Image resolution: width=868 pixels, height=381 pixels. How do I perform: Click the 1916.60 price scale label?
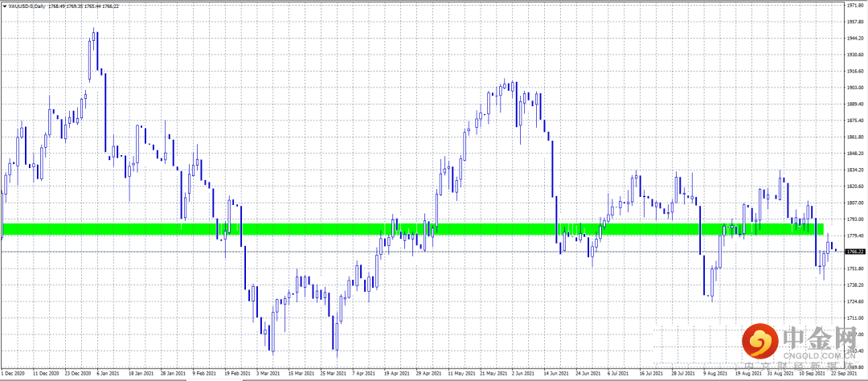(x=856, y=72)
